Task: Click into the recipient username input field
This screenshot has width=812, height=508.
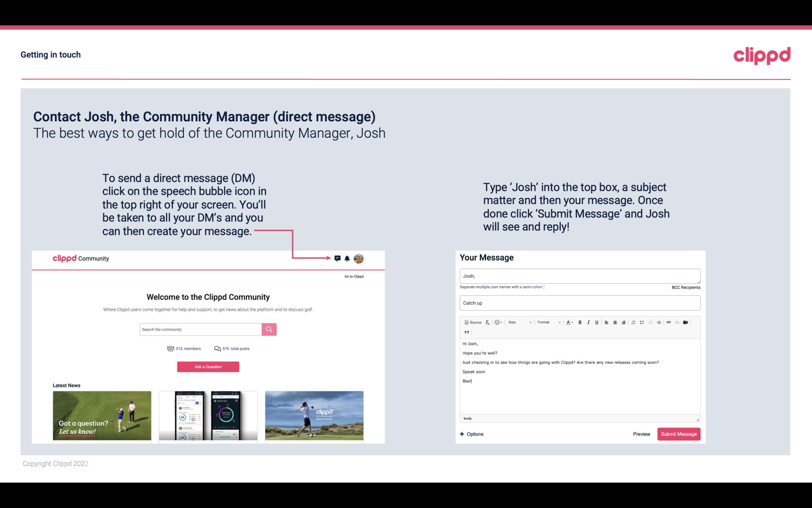Action: tap(579, 276)
